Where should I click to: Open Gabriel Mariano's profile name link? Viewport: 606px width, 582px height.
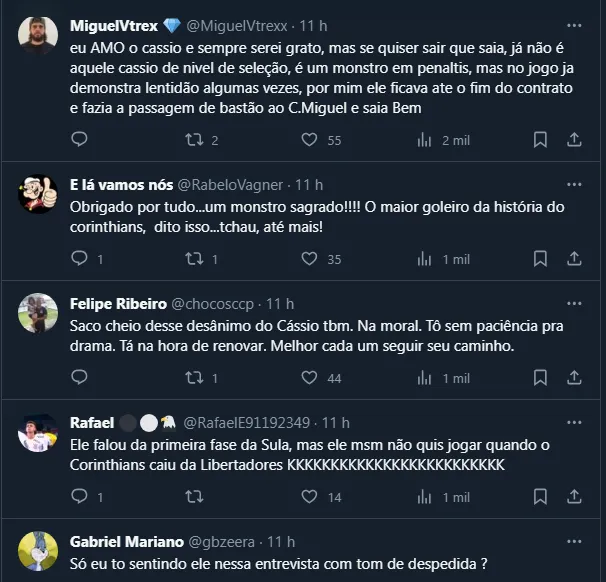(125, 542)
